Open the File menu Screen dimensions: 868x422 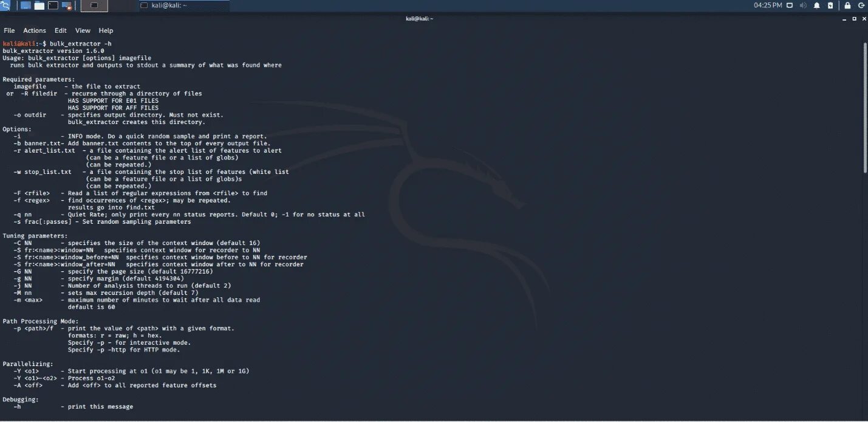(9, 30)
